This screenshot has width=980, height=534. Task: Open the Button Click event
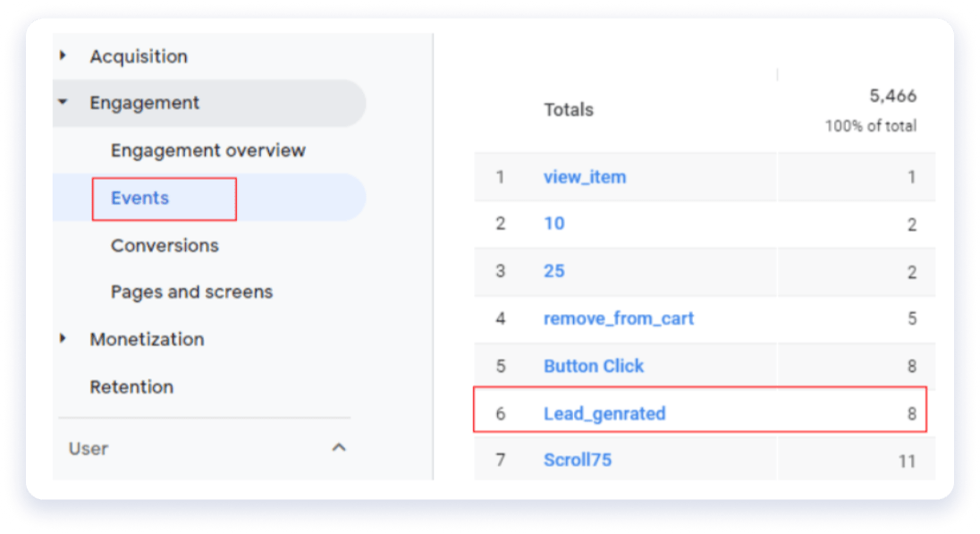pyautogui.click(x=594, y=366)
